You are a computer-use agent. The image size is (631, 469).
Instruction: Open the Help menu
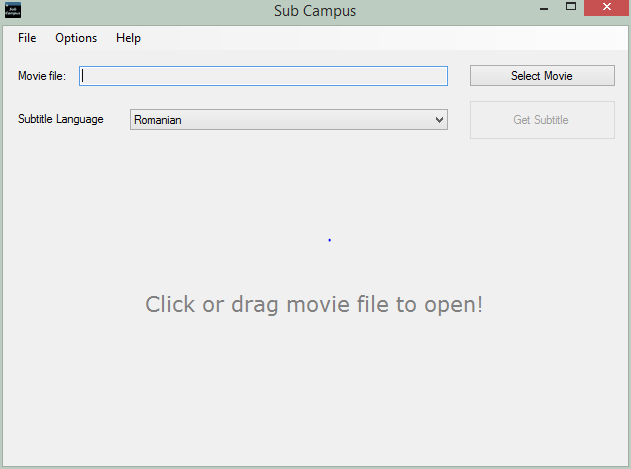pos(128,38)
